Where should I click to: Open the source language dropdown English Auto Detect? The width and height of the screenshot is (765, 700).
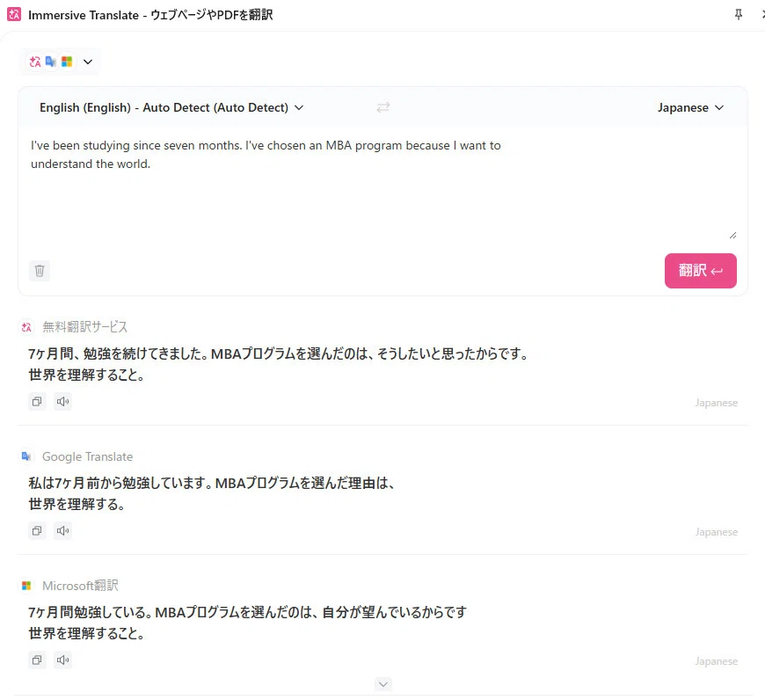(x=171, y=107)
